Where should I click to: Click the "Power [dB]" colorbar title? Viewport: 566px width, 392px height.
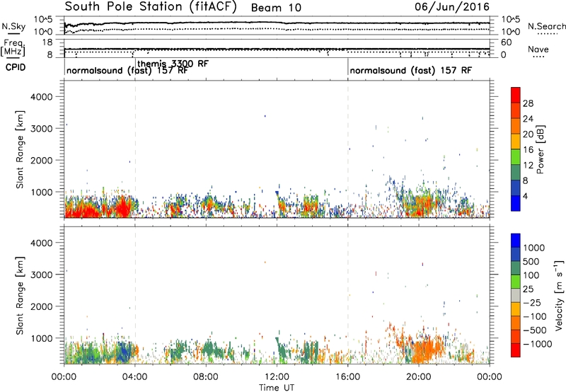[x=541, y=149]
